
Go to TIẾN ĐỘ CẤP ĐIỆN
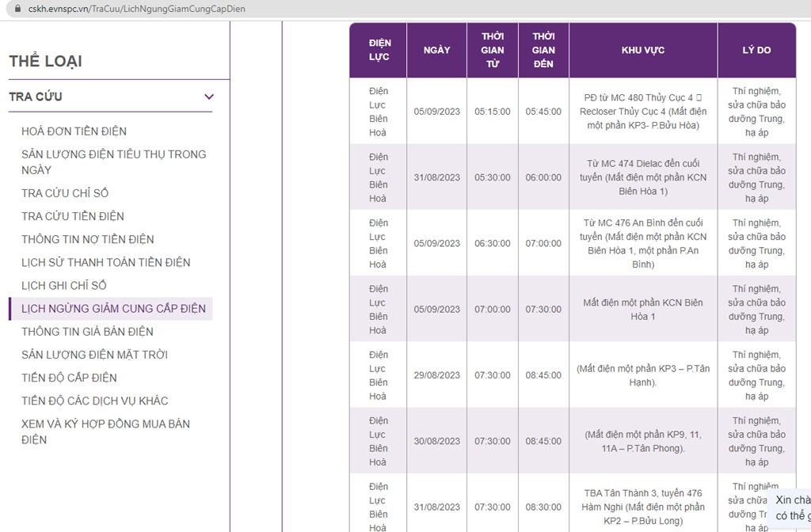click(x=69, y=378)
